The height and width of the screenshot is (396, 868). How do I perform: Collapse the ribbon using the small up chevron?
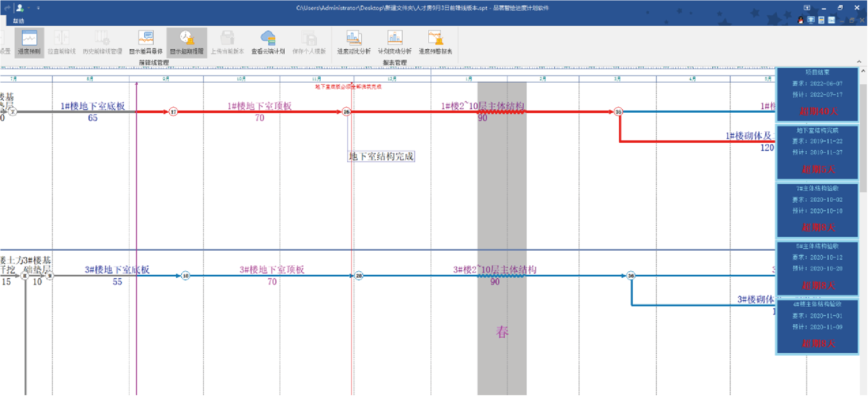tap(859, 62)
